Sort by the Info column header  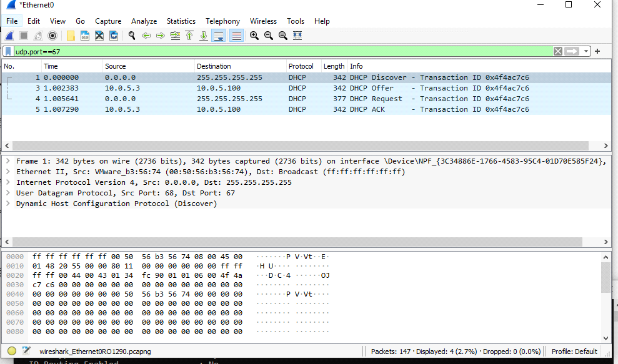(x=479, y=66)
